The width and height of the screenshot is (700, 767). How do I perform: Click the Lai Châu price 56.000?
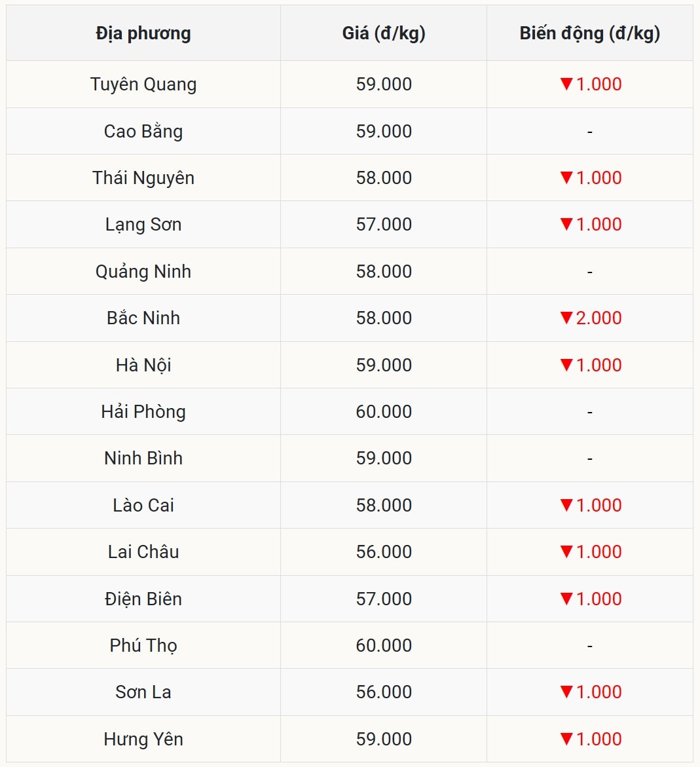[384, 552]
